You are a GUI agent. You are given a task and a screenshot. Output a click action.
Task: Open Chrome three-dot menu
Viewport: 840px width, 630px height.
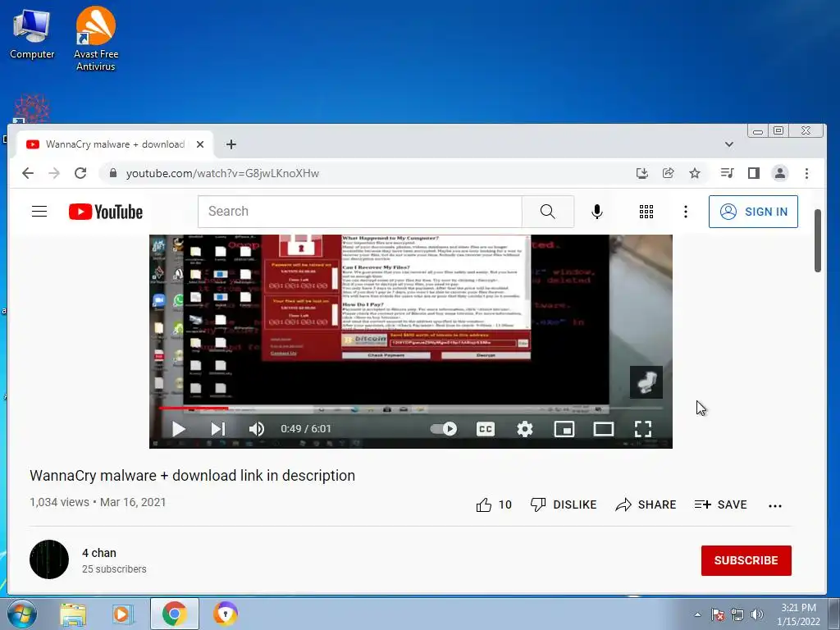pyautogui.click(x=807, y=173)
